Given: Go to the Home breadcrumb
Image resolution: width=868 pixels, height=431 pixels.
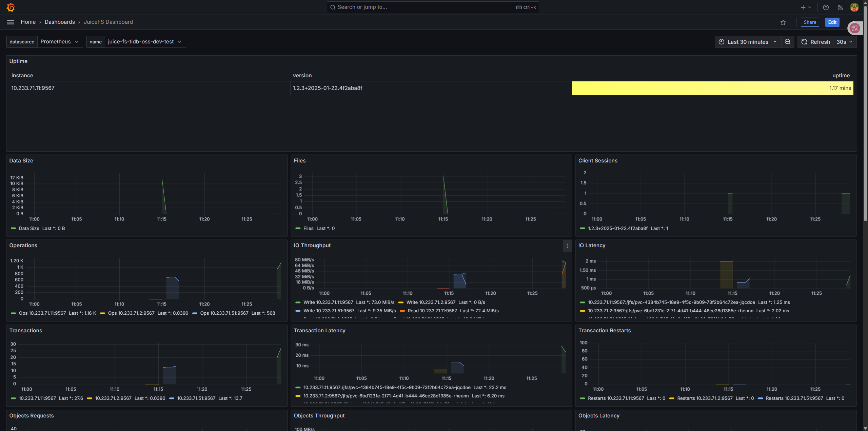Looking at the screenshot, I should 28,22.
